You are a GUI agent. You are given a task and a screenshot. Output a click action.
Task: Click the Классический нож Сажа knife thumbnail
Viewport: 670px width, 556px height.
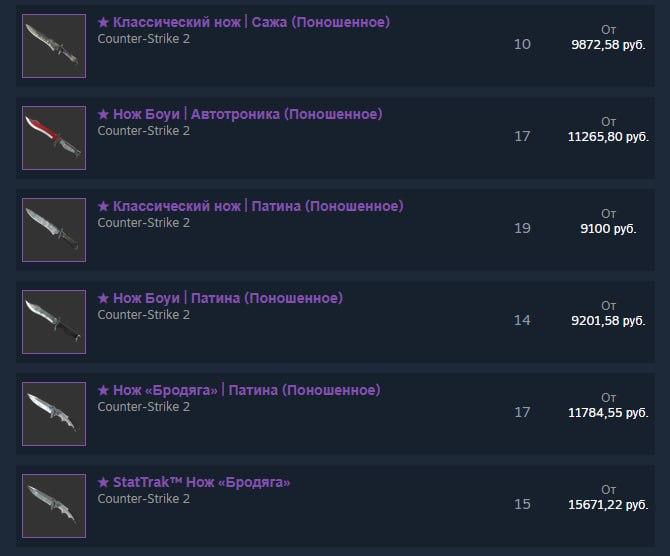(x=53, y=45)
